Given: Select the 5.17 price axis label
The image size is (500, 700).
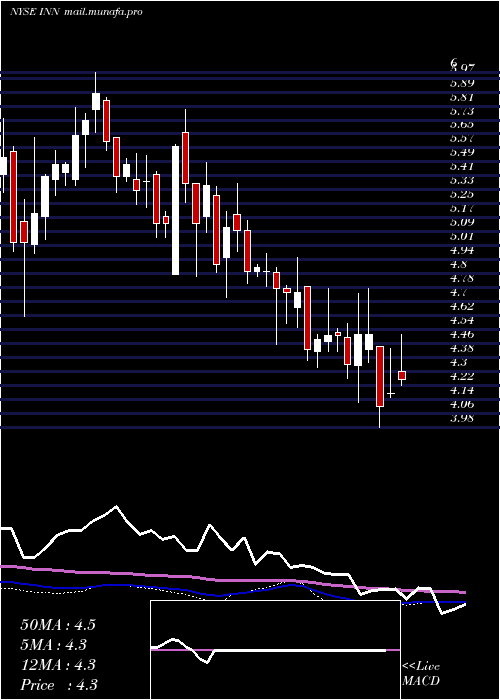Looking at the screenshot, I should (462, 208).
